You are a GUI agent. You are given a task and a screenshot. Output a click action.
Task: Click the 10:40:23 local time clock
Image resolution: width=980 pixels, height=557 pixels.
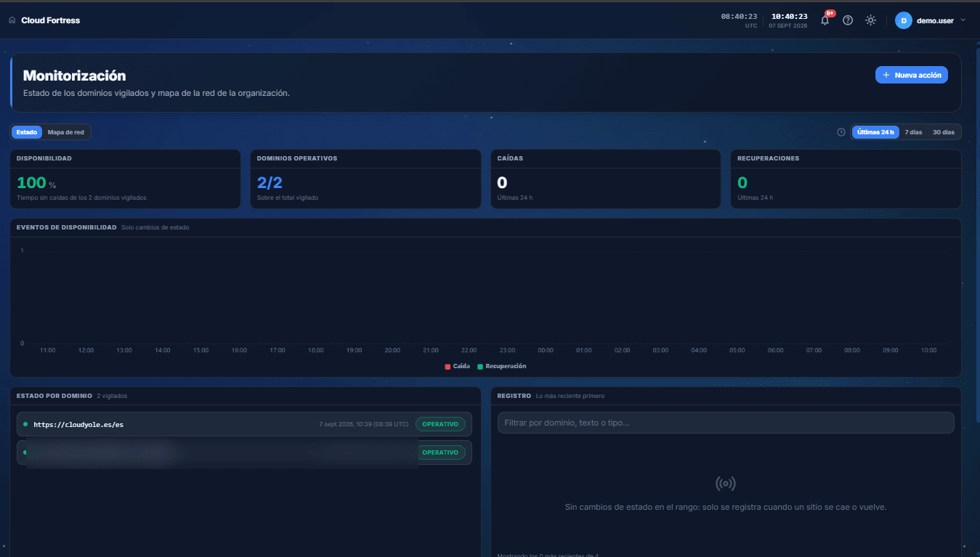pyautogui.click(x=789, y=16)
